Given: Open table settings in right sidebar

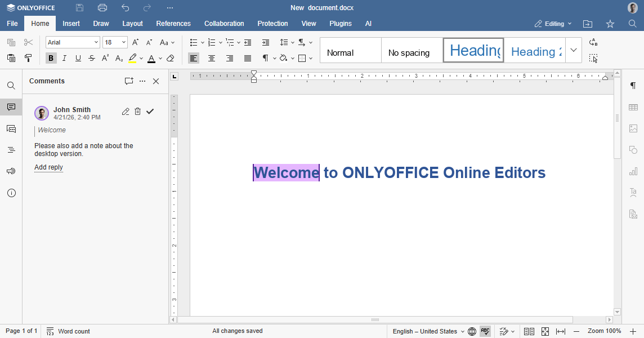Looking at the screenshot, I should point(633,107).
